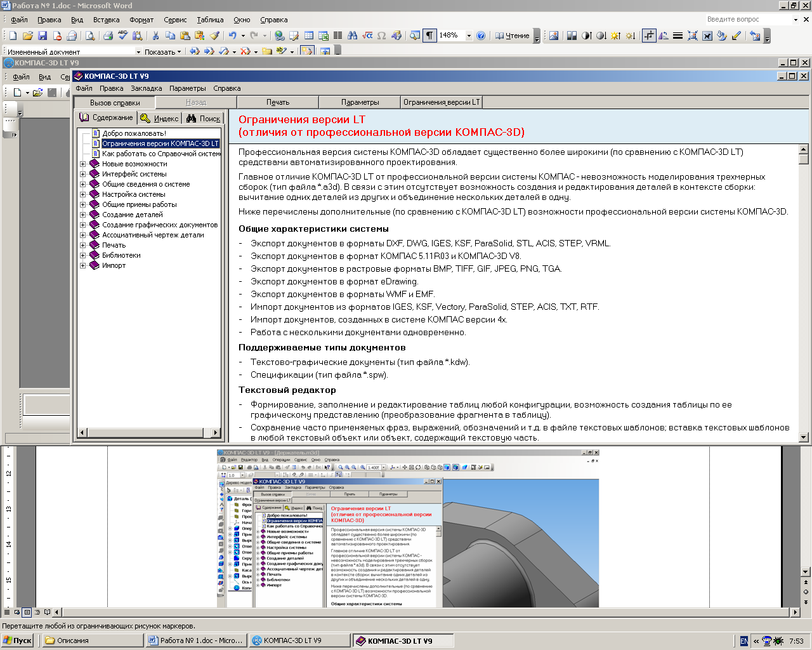Click the Insert Picture icon on Picture toolbar
Viewport: 812px width, 650px height.
(554, 36)
